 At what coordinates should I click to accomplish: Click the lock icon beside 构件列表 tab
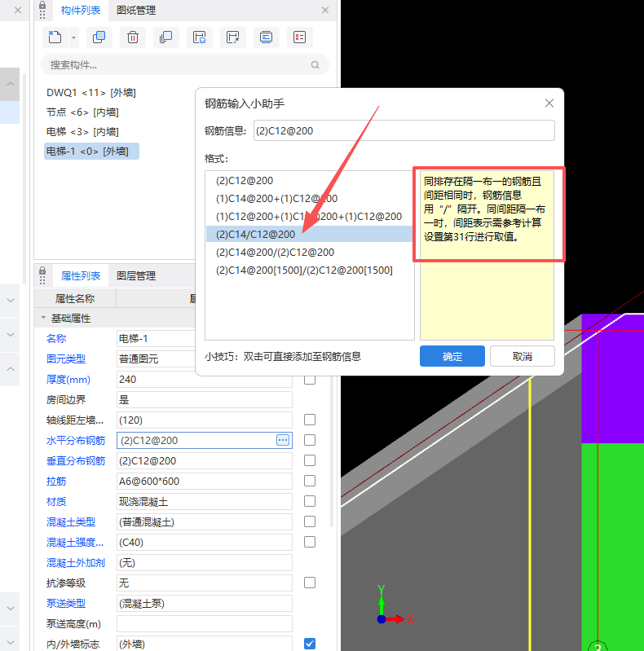[x=42, y=6]
